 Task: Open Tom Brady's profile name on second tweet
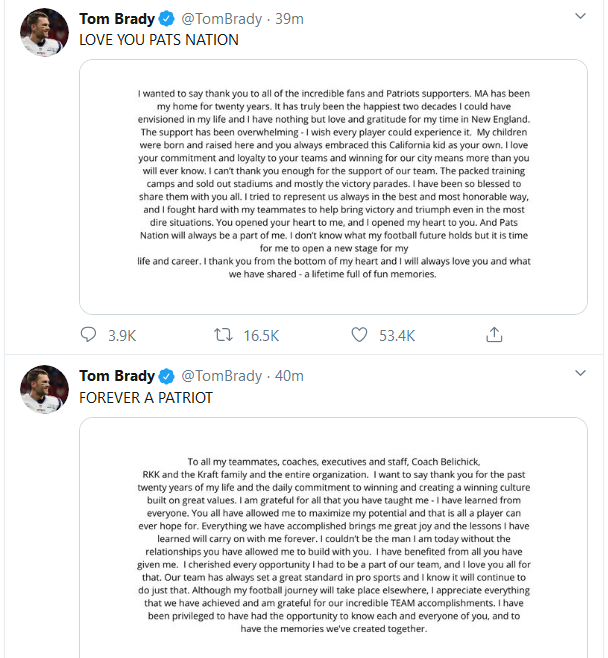(x=117, y=376)
